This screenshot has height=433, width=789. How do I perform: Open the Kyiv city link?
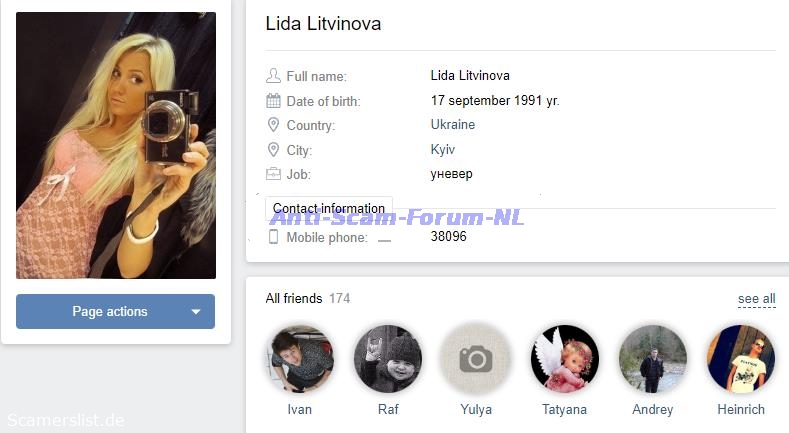pos(442,149)
